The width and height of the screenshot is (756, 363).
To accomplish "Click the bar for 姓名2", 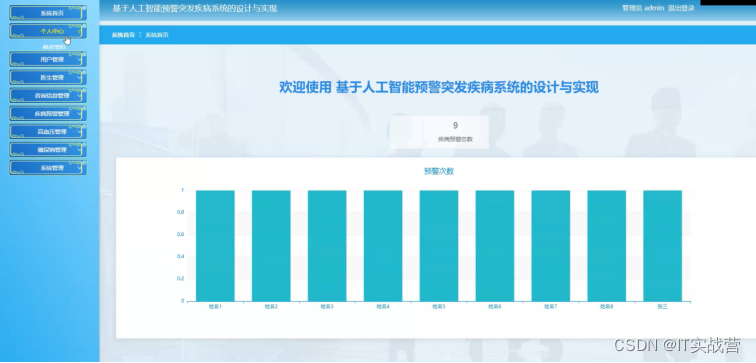I will point(271,246).
